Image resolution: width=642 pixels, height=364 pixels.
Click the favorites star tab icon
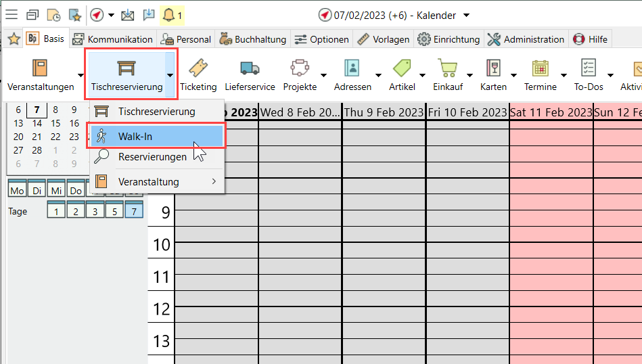(x=14, y=39)
